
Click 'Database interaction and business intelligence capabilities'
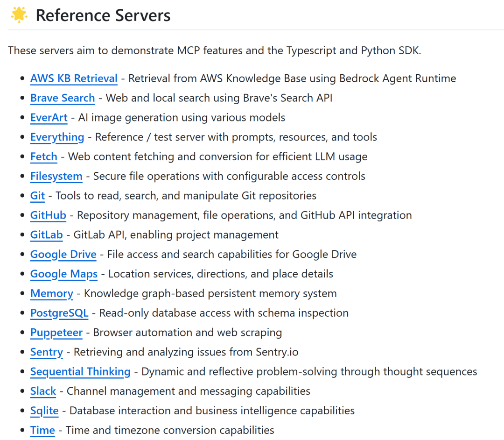pos(212,411)
